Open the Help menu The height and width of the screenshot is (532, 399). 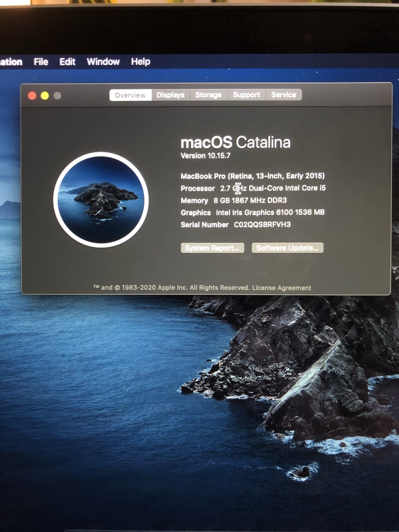[x=141, y=62]
